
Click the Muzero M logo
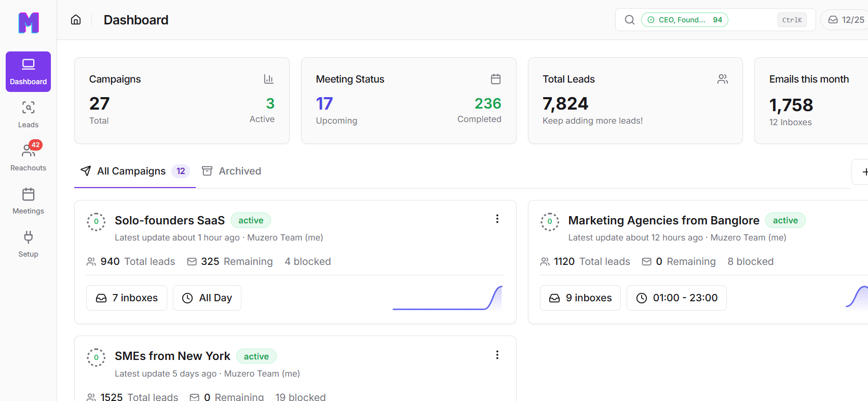(29, 23)
